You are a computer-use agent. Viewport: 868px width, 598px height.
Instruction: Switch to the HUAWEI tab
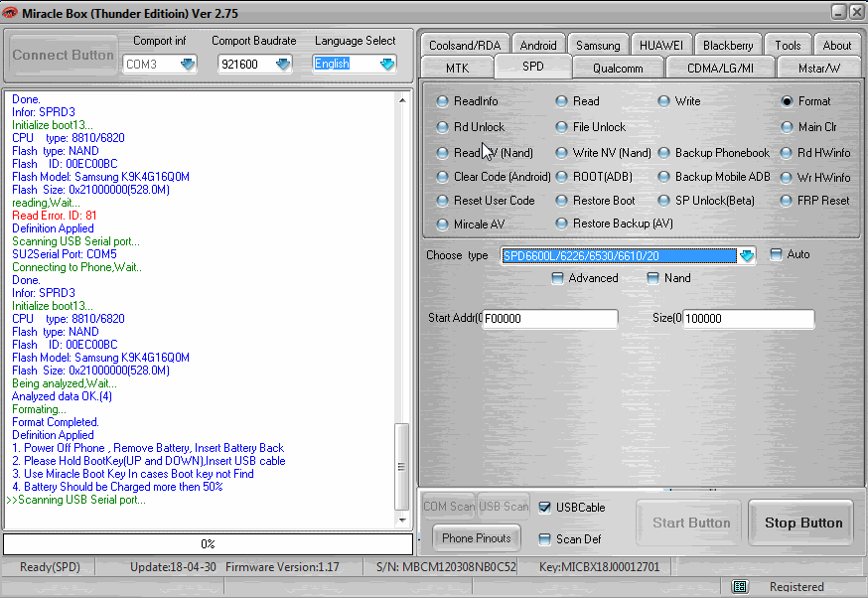click(661, 46)
